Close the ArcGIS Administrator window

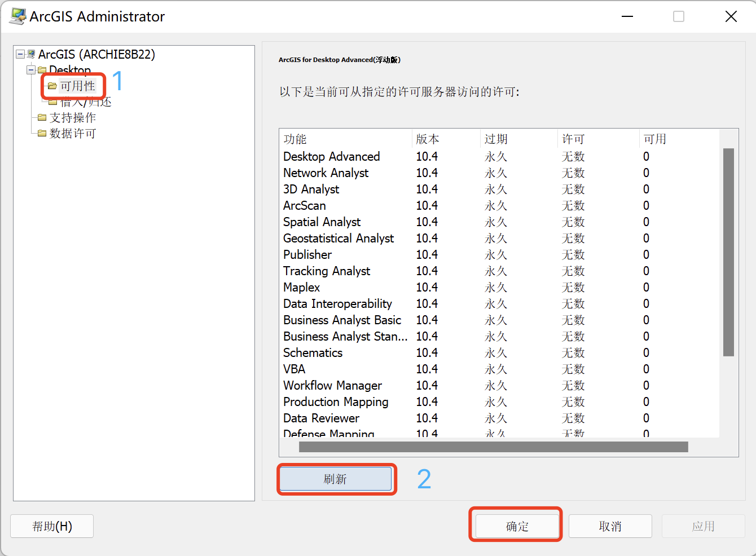(731, 16)
